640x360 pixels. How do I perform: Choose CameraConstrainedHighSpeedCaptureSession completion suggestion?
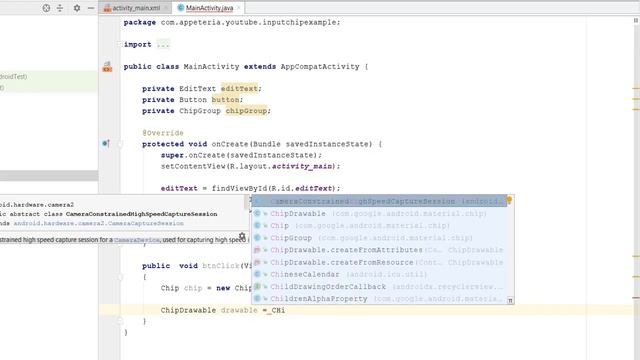[379, 201]
